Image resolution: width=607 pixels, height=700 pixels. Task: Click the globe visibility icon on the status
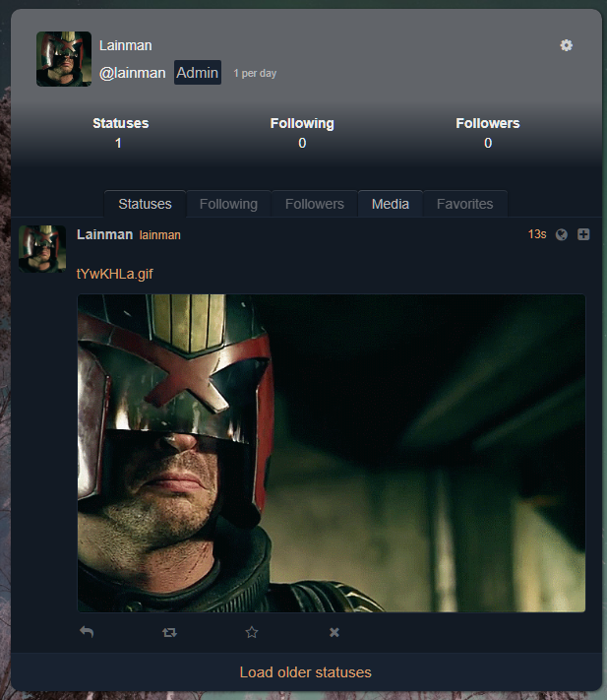click(562, 234)
